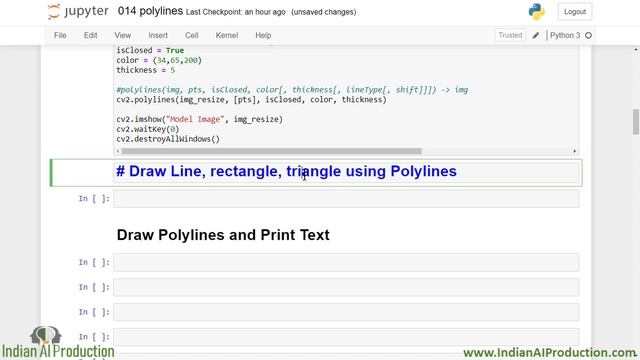
Task: Open the File menu
Action: point(60,36)
